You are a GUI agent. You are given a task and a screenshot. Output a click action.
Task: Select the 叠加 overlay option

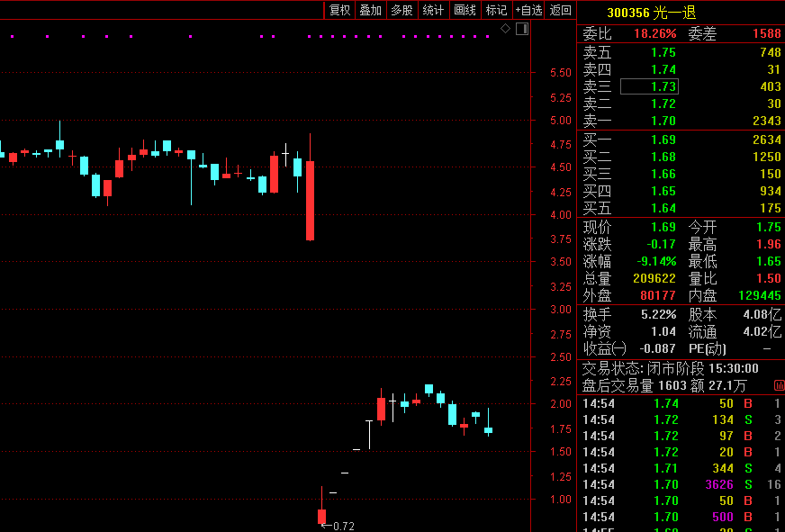pos(371,10)
